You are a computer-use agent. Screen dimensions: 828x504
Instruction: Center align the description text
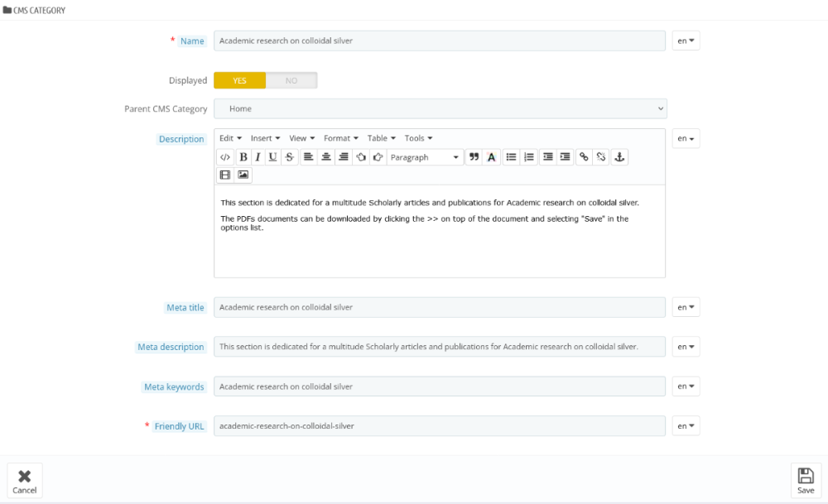[x=326, y=157]
